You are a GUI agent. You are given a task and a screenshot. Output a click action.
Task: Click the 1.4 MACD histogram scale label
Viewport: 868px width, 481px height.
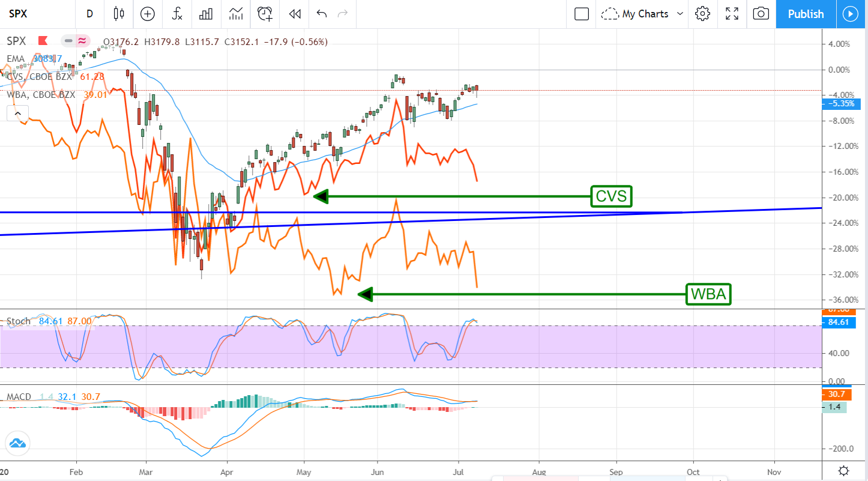pos(834,407)
